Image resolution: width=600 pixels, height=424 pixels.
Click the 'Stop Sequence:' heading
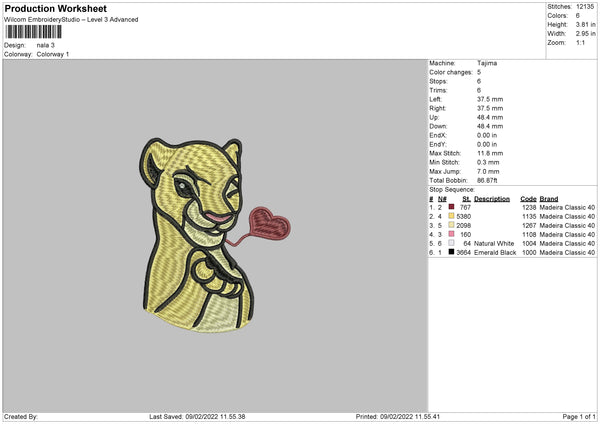[452, 190]
